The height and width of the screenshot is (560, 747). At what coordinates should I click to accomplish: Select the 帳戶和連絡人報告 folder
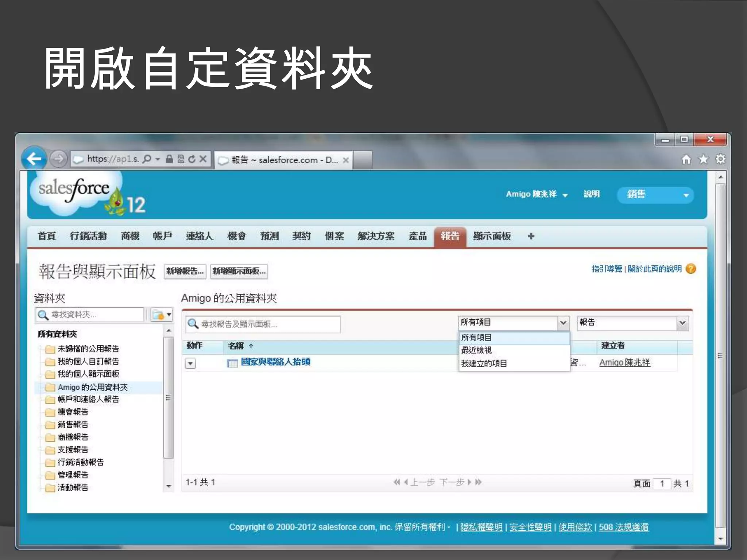point(88,399)
